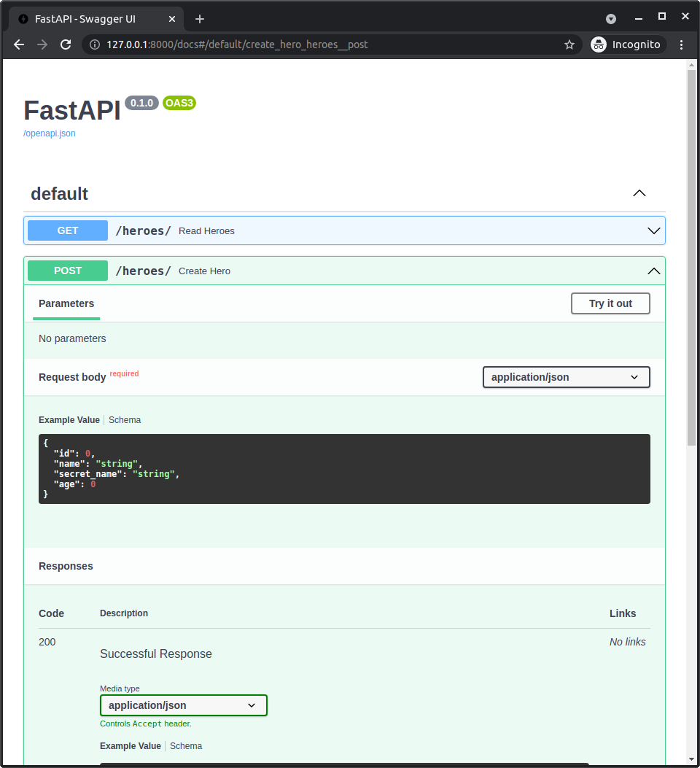Click the site information icon in address bar
The image size is (700, 768).
tap(94, 44)
